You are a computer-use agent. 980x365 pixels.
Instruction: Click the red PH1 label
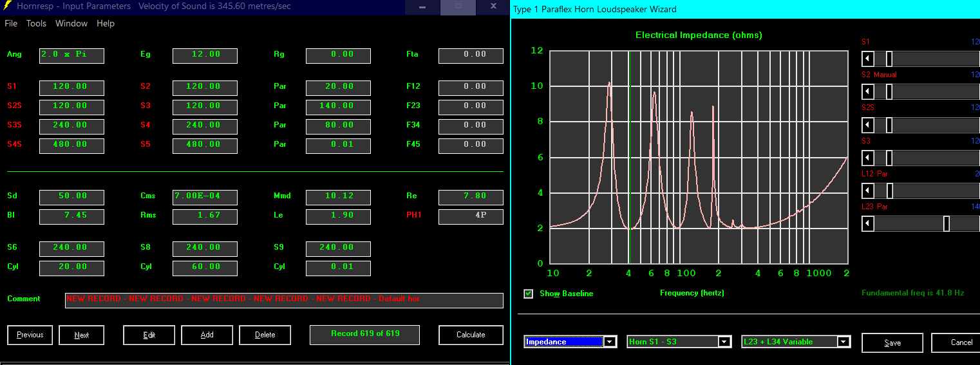(x=413, y=215)
